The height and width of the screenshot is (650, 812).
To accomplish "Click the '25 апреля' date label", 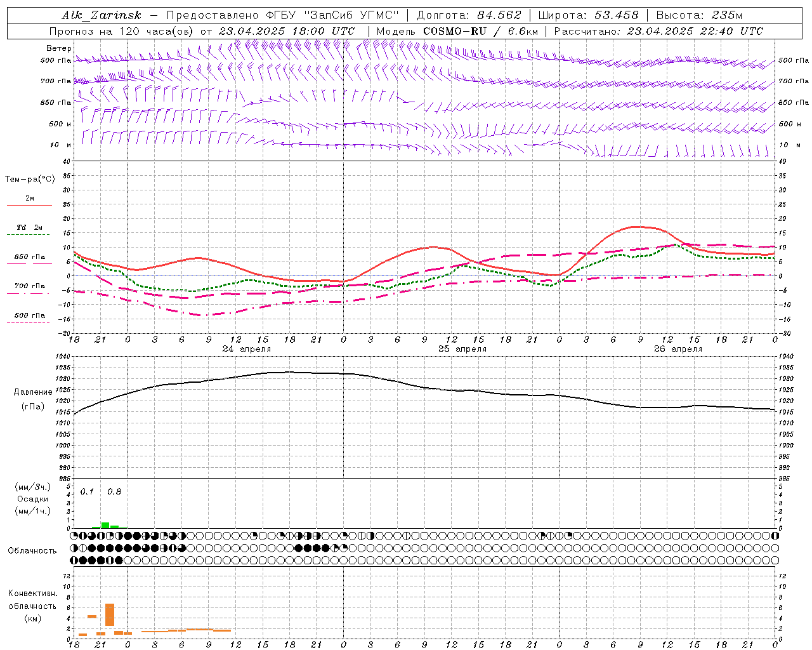I will (462, 349).
